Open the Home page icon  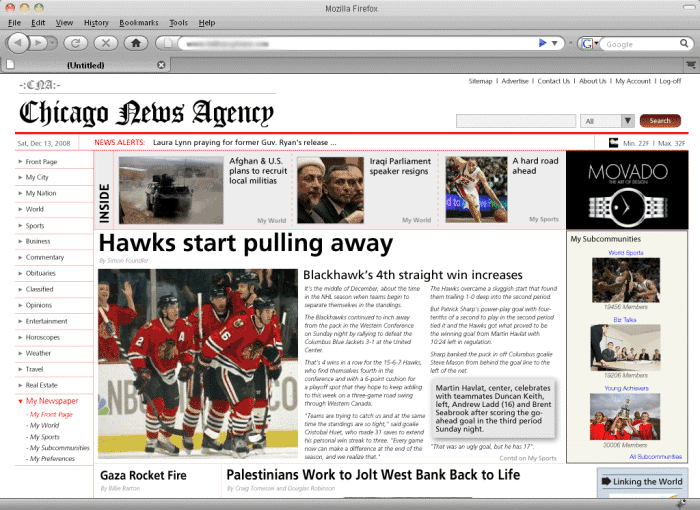point(136,43)
